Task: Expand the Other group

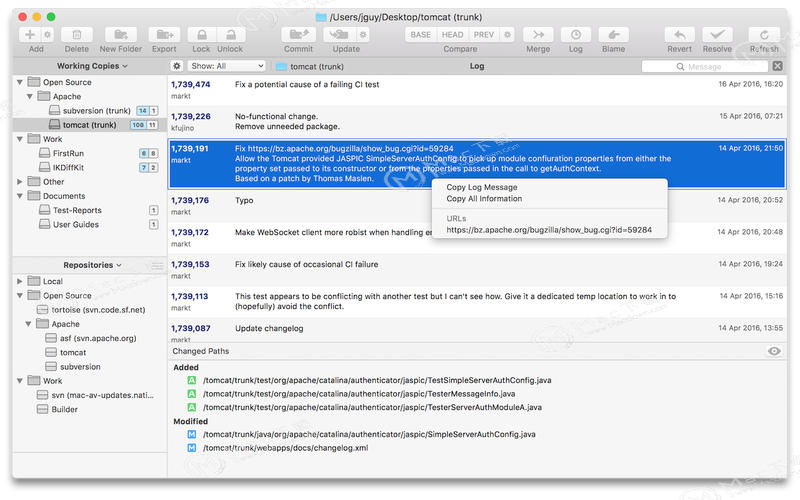Action: (x=19, y=182)
